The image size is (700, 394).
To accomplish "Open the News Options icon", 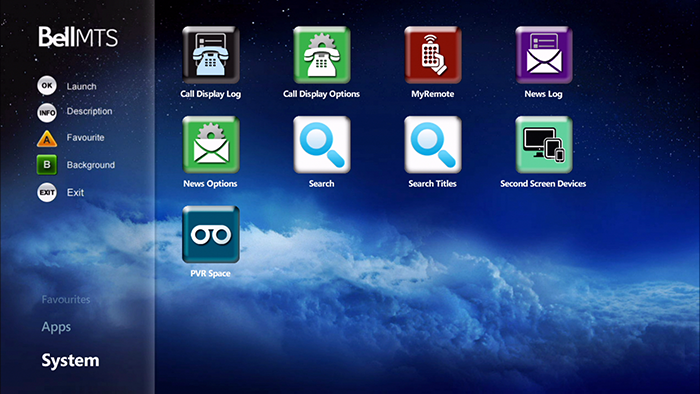I will 211,145.
